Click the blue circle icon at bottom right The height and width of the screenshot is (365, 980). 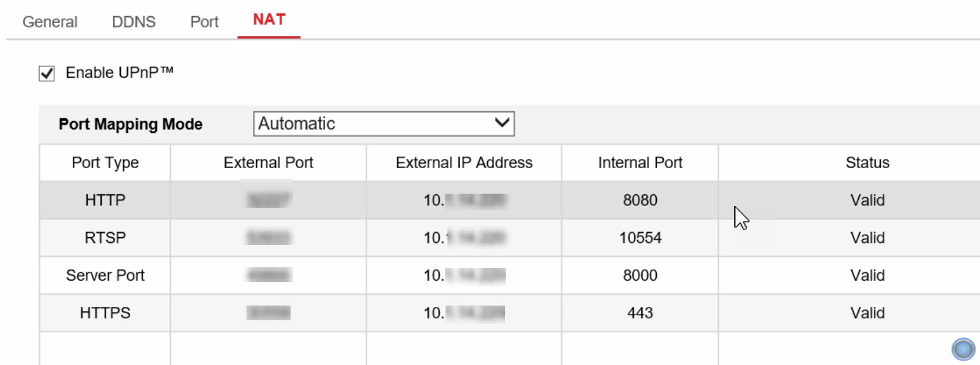coord(963,350)
